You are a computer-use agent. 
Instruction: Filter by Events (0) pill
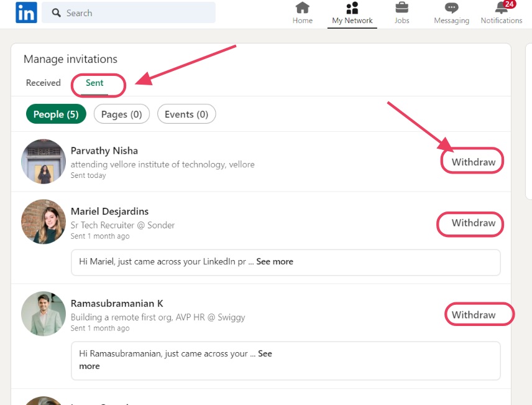186,114
